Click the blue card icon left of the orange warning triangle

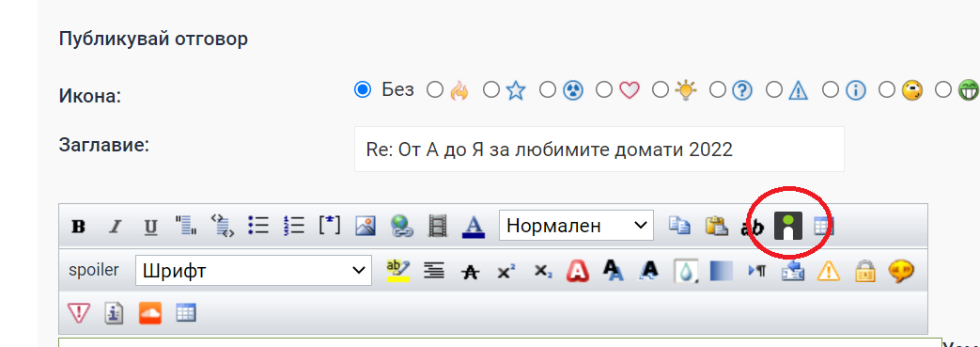793,271
